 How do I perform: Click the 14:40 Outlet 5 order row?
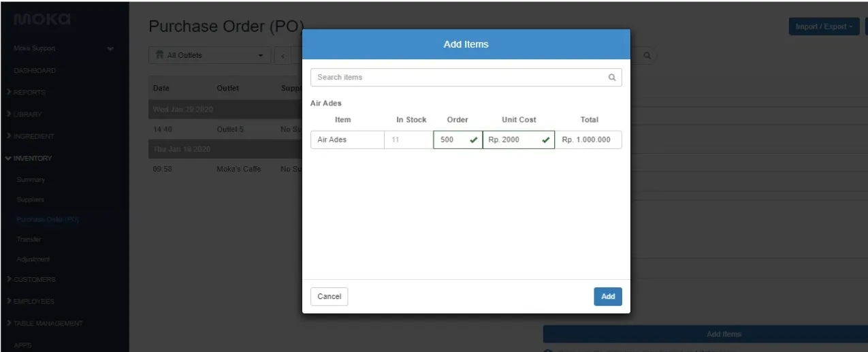226,129
